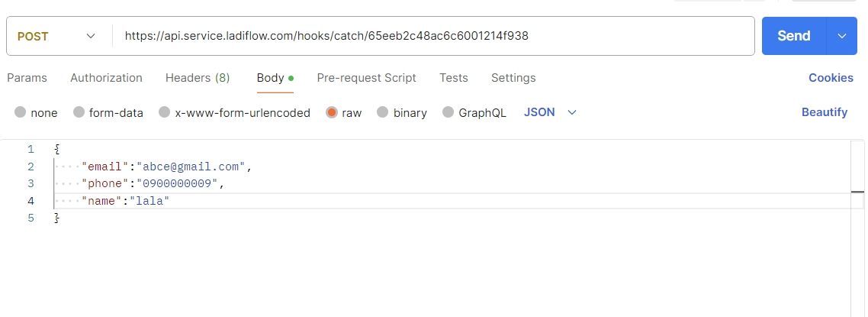
Task: Open the Cookies link
Action: [831, 78]
